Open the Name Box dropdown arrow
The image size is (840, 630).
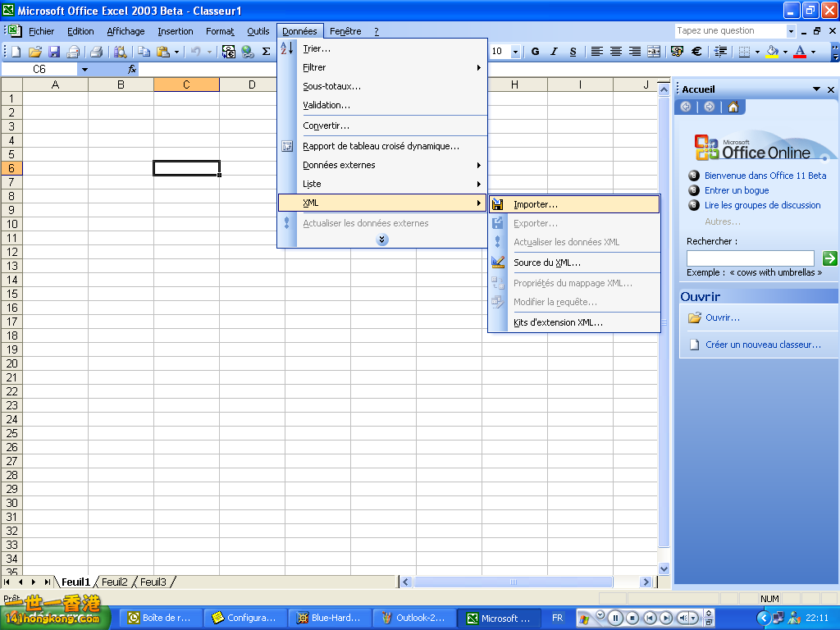[84, 69]
